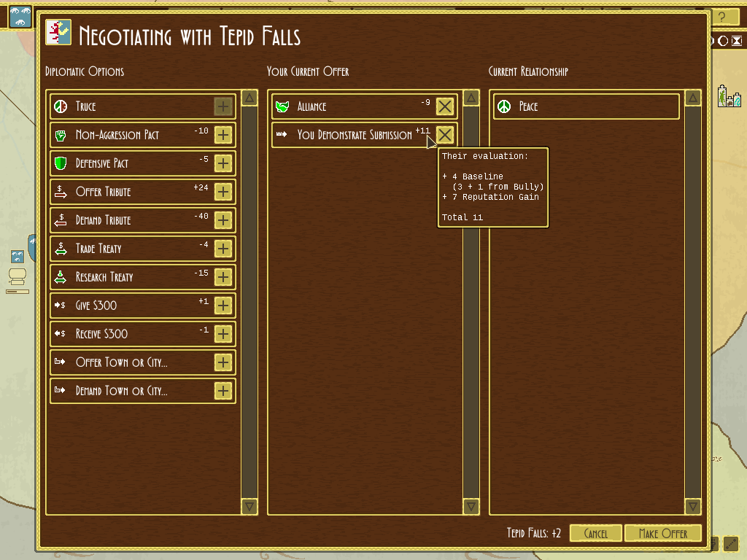Add Non-Aggression Pact to the offer
Screen dimensions: 747x560
[x=223, y=135]
